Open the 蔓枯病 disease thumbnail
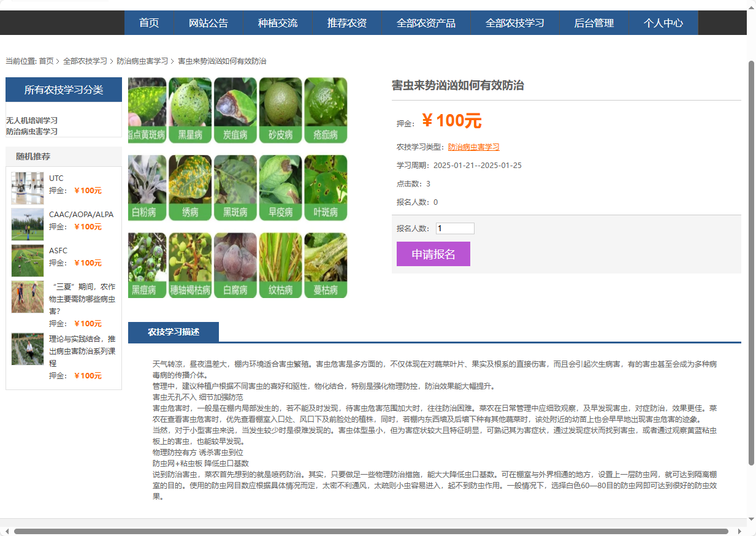This screenshot has width=756, height=536. 326,265
